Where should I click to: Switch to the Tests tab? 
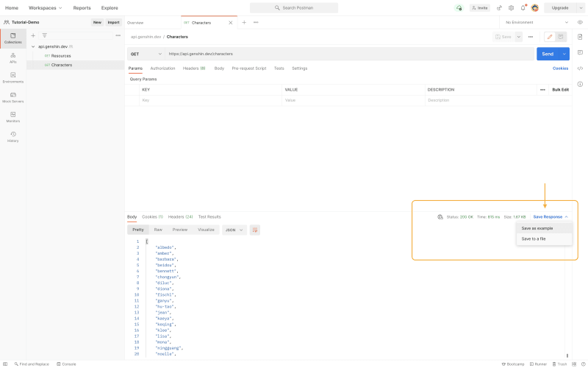pyautogui.click(x=279, y=68)
